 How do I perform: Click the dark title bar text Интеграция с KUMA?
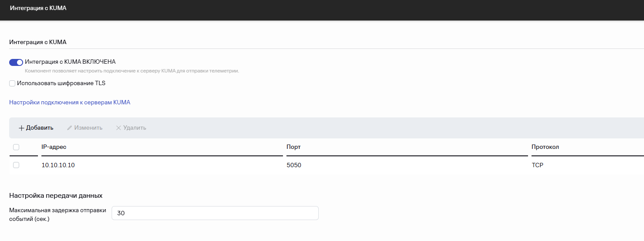[38, 8]
